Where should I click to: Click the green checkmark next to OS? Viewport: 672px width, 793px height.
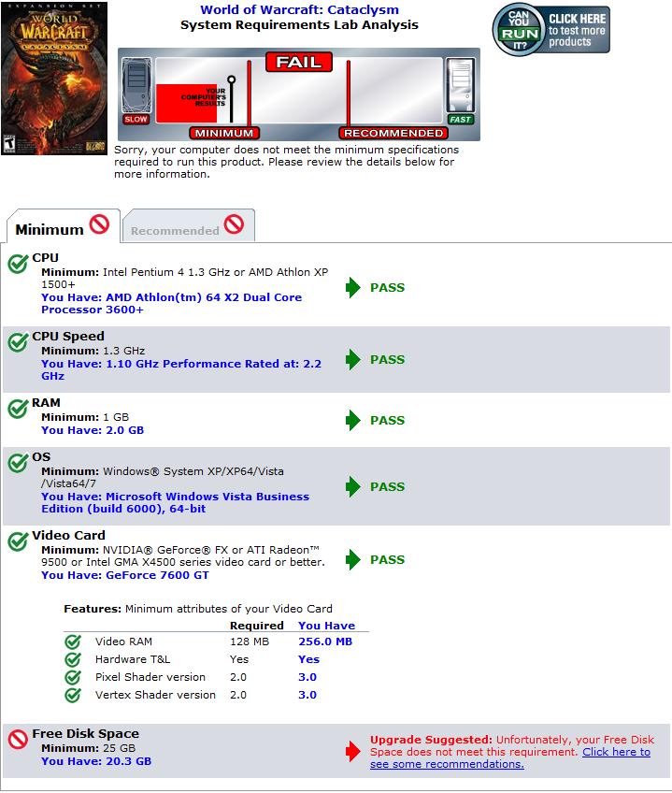pos(18,463)
